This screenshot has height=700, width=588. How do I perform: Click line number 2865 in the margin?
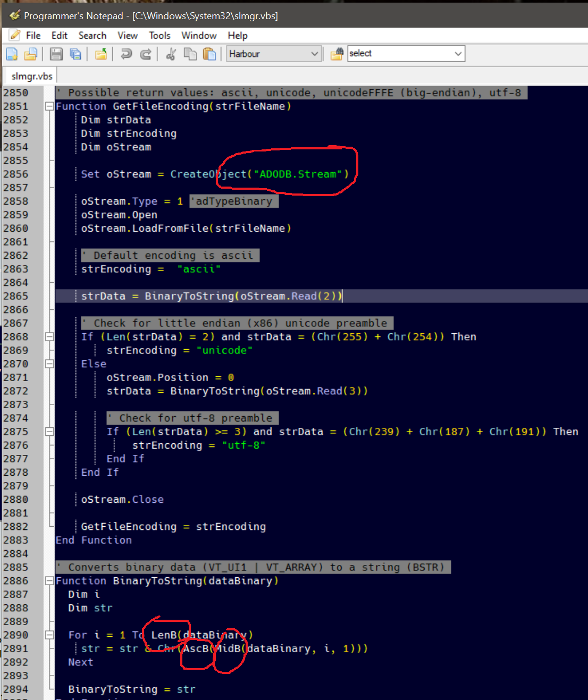click(15, 296)
